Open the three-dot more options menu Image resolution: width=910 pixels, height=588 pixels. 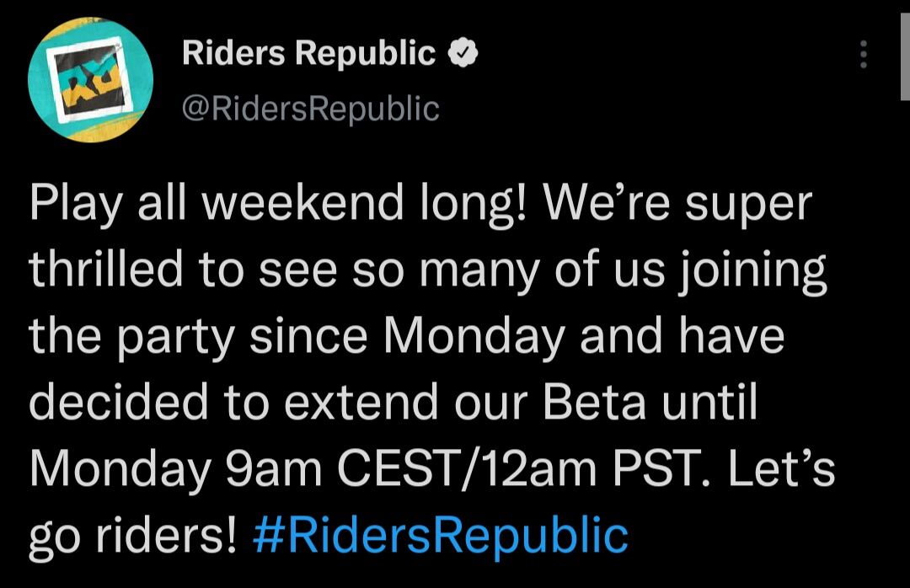[862, 55]
